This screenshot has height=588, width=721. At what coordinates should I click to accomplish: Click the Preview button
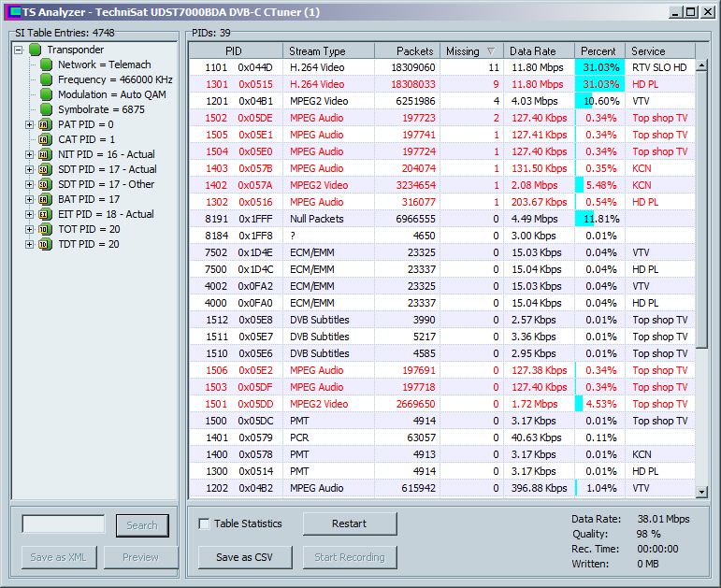tap(140, 557)
